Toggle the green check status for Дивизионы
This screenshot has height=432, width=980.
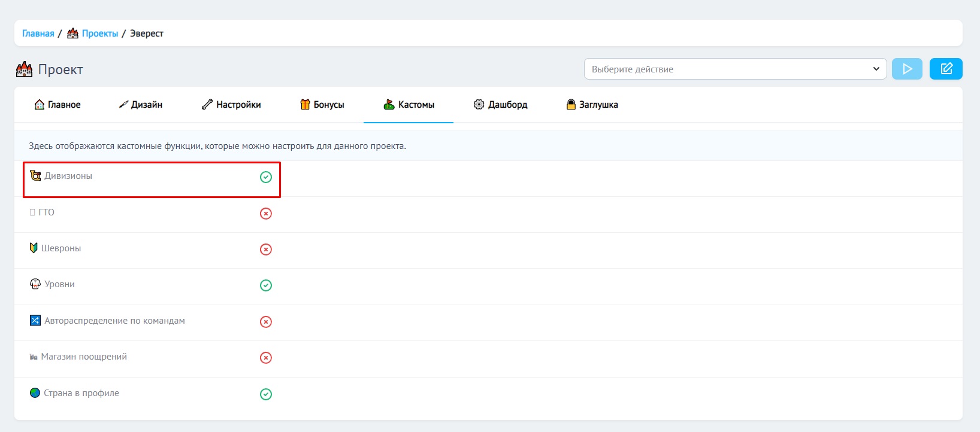[x=266, y=177]
